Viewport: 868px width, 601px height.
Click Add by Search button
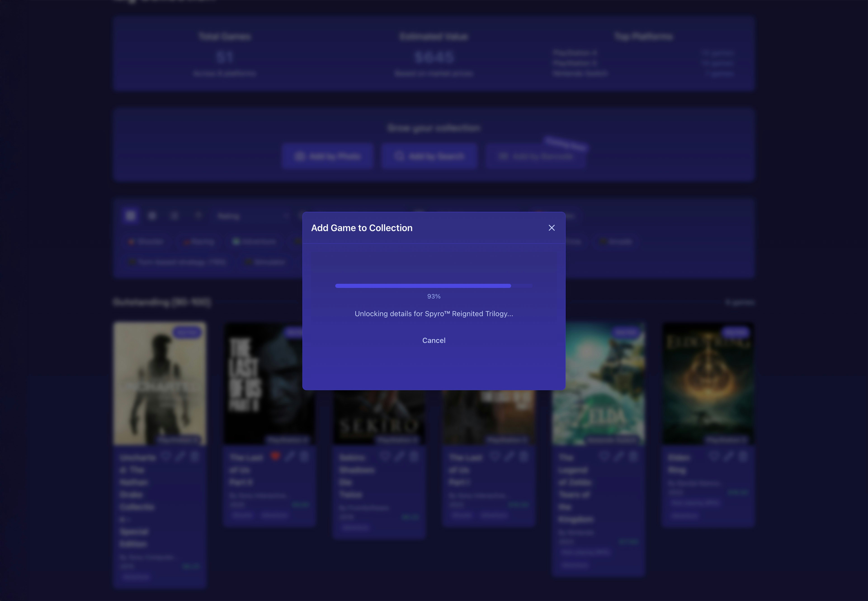tap(429, 156)
